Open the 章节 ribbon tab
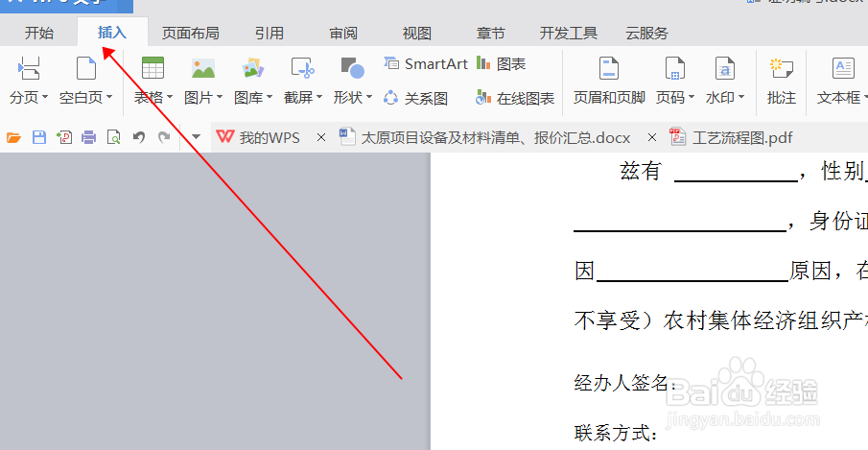Image resolution: width=868 pixels, height=450 pixels. click(x=491, y=34)
